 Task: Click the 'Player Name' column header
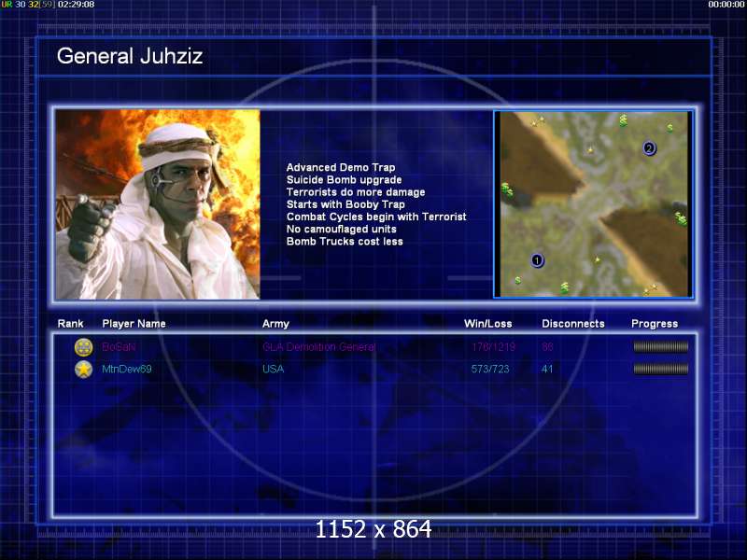pyautogui.click(x=134, y=324)
